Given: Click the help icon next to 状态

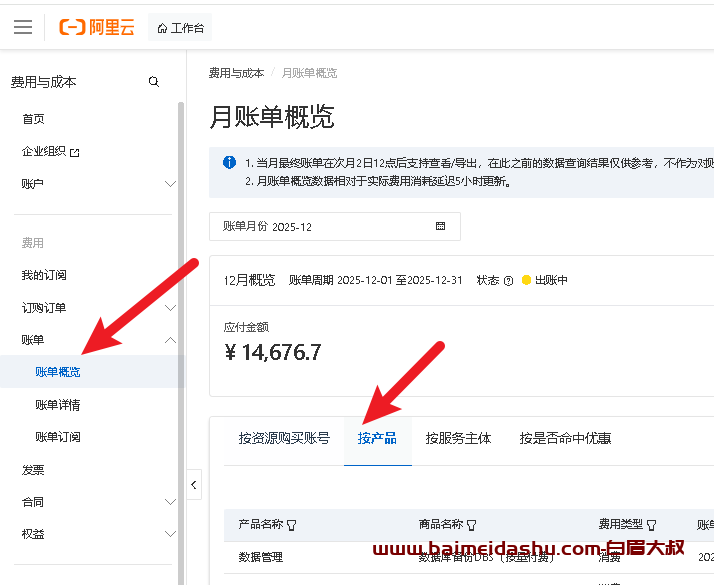Looking at the screenshot, I should point(508,281).
